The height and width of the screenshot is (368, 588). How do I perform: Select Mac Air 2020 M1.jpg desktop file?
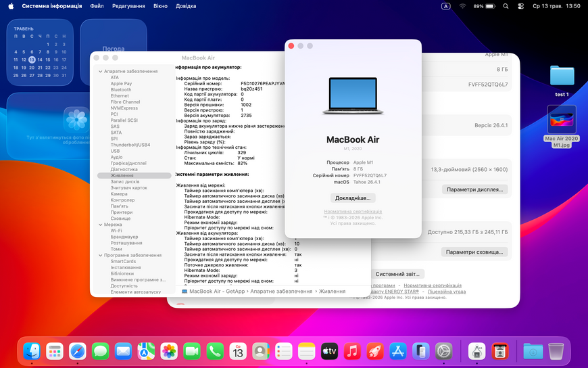click(562, 127)
